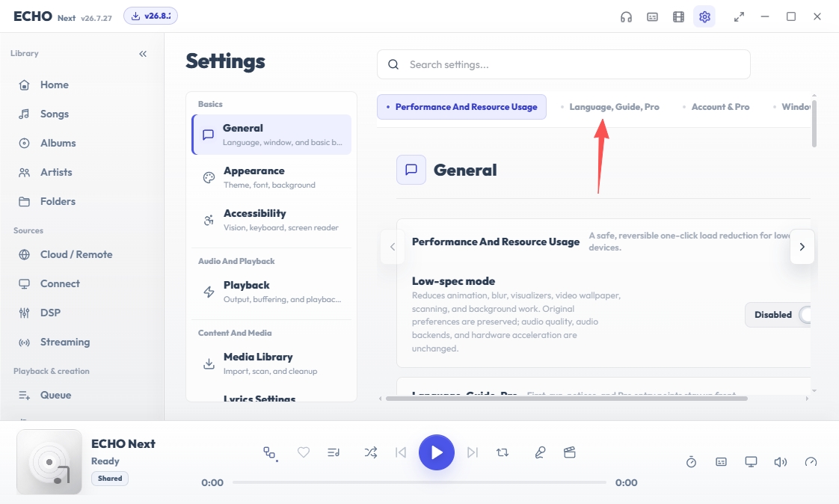Click the vertical scrollbar of the settings panel
Image resolution: width=839 pixels, height=504 pixels.
814,123
